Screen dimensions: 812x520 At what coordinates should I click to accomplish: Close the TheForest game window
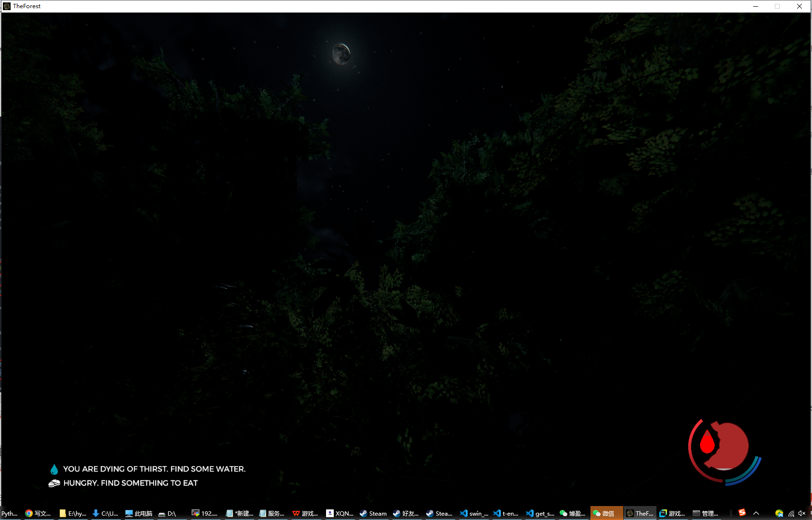click(x=799, y=6)
